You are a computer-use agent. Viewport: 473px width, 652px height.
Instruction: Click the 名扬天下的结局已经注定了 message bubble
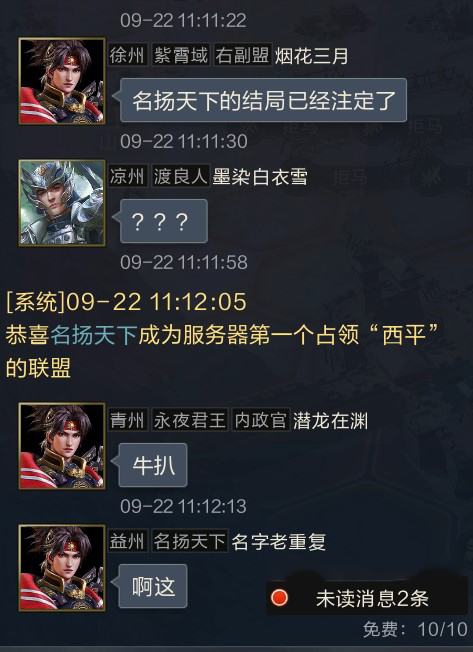tap(263, 100)
